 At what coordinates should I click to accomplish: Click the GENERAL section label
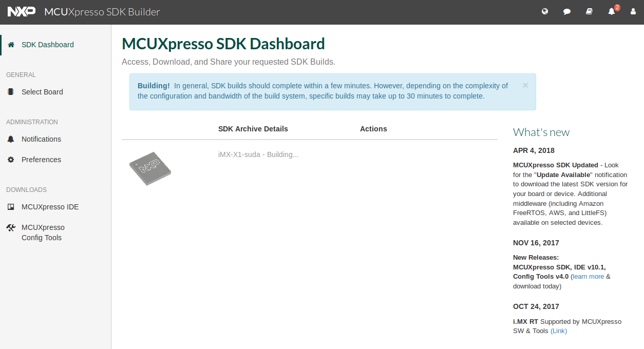(21, 75)
